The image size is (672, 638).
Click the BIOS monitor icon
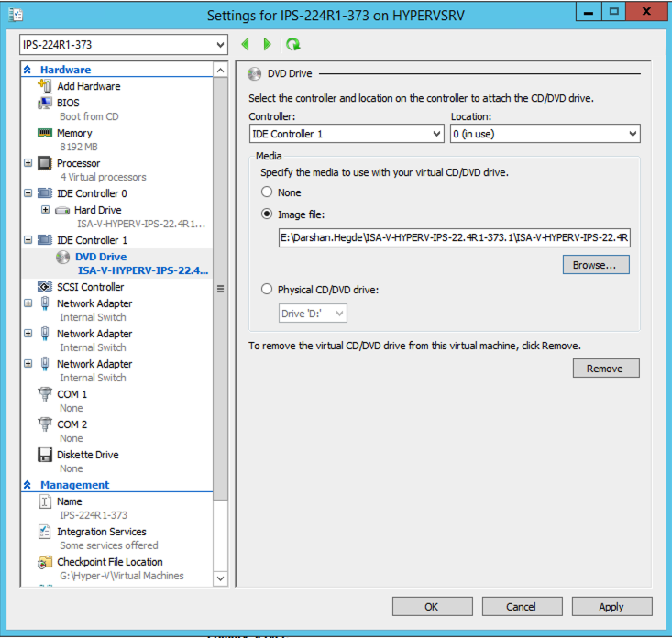click(45, 103)
